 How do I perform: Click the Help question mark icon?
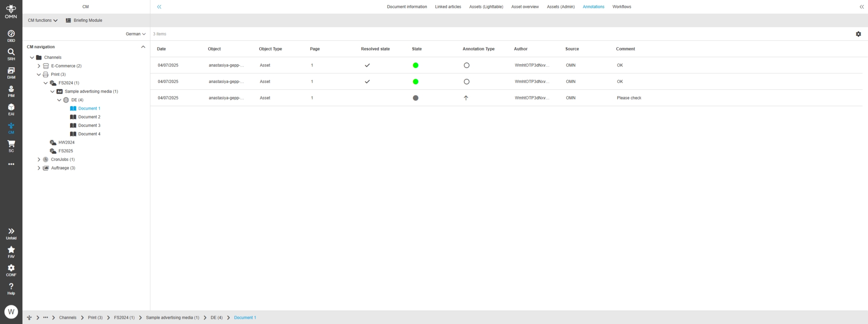pos(11,289)
